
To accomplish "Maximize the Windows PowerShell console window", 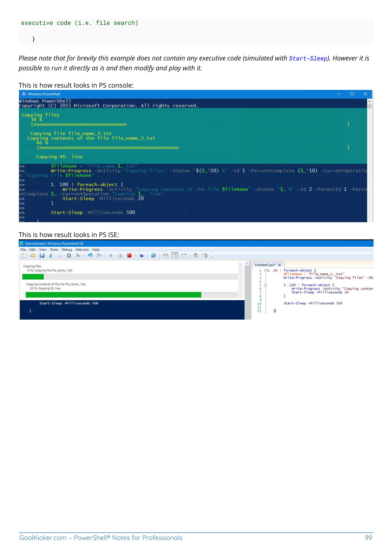I will (352, 94).
